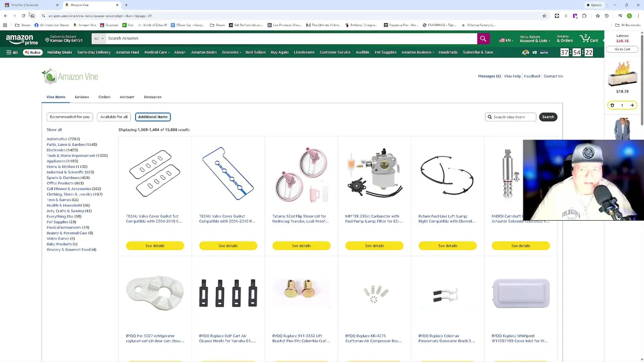Open the All departments search dropdown

click(x=99, y=38)
